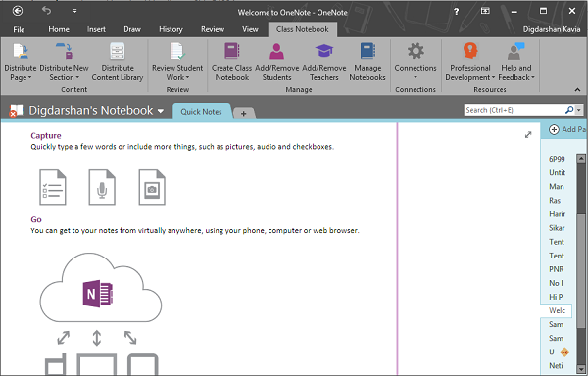Toggle the ribbon display options icon

(x=485, y=11)
